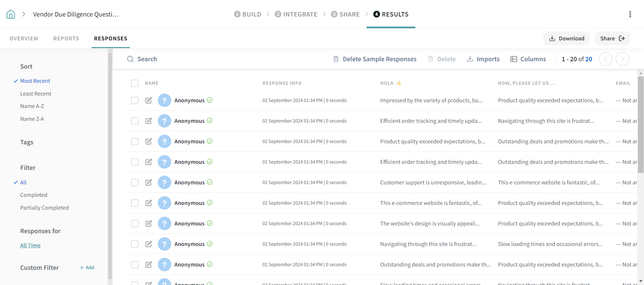
Task: Click the home icon in the breadcrumb
Action: tap(11, 14)
